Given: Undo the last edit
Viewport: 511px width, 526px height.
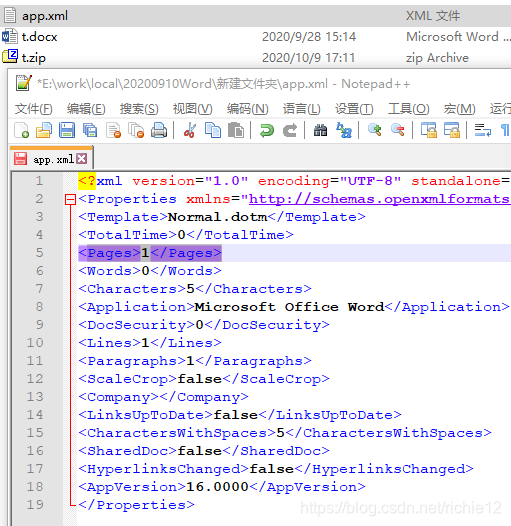Looking at the screenshot, I should point(267,130).
